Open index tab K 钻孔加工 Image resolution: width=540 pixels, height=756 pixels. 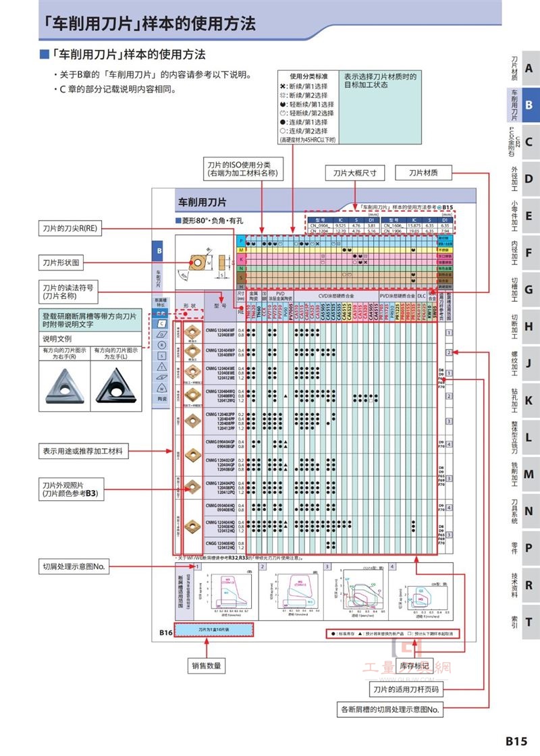pos(524,401)
